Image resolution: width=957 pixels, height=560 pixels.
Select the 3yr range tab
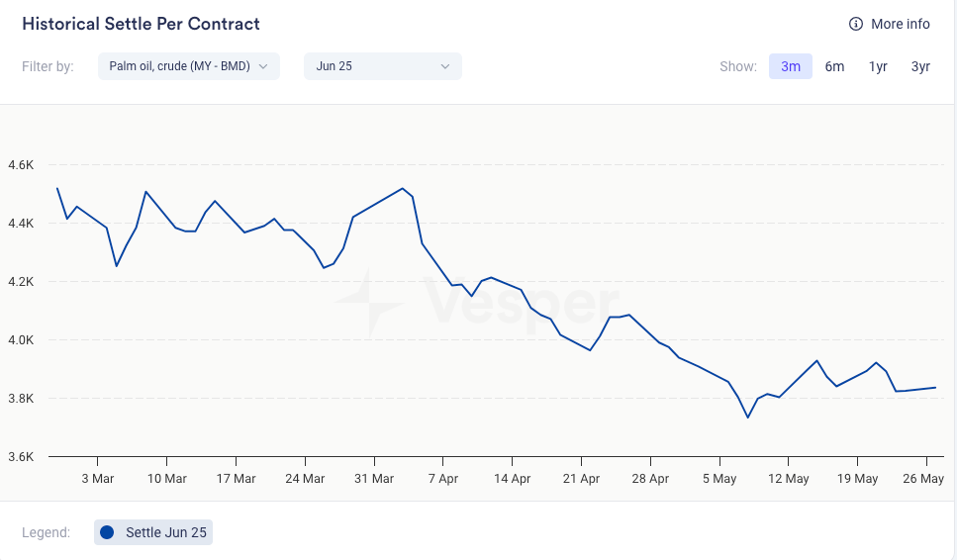920,66
